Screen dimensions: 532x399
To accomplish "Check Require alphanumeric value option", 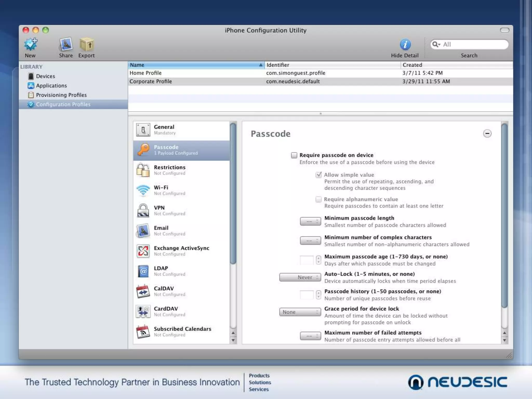I will tap(318, 199).
